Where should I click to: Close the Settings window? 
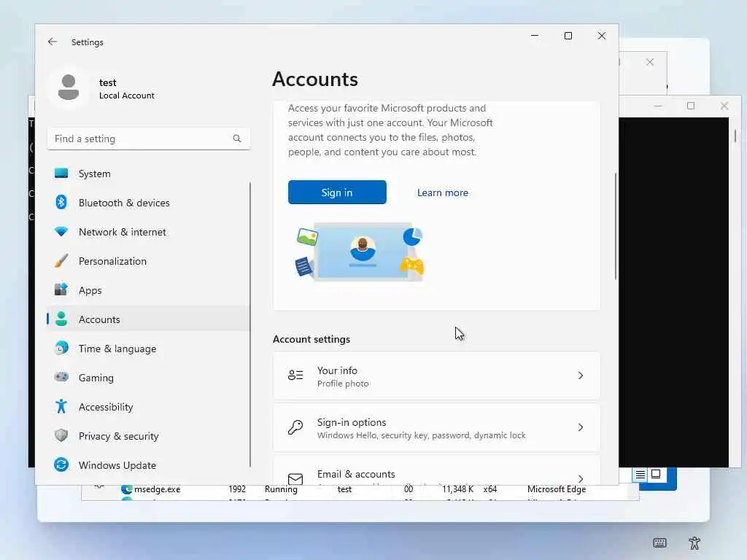pos(602,36)
